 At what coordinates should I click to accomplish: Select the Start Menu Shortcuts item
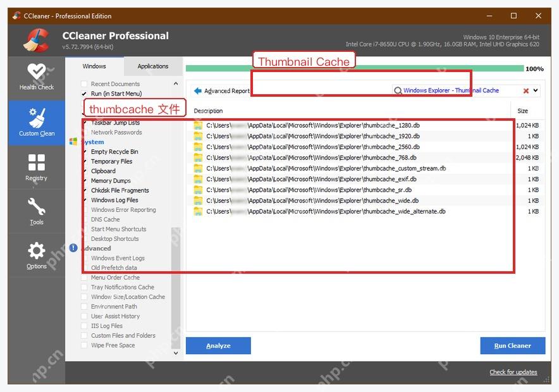(x=118, y=229)
